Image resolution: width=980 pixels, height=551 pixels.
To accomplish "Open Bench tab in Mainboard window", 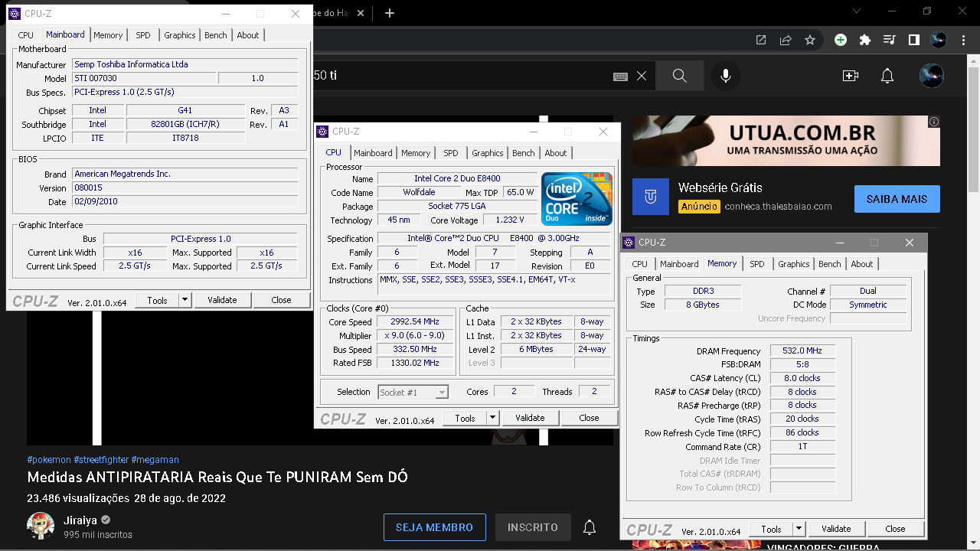I will [216, 35].
